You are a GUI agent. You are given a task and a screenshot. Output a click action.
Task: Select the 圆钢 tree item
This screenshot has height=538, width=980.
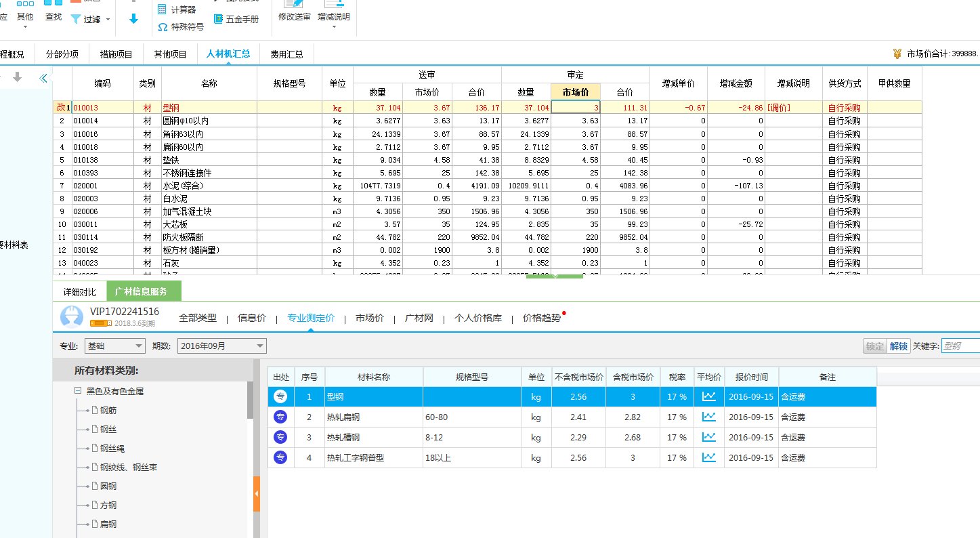108,487
